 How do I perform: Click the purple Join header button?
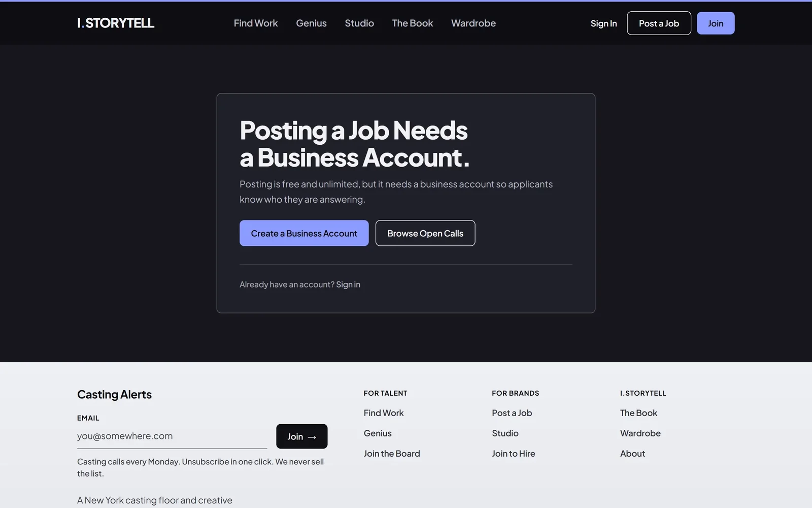pos(716,23)
